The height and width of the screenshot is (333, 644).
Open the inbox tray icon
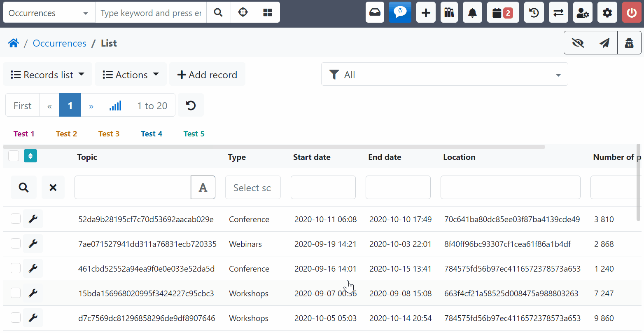click(x=375, y=12)
